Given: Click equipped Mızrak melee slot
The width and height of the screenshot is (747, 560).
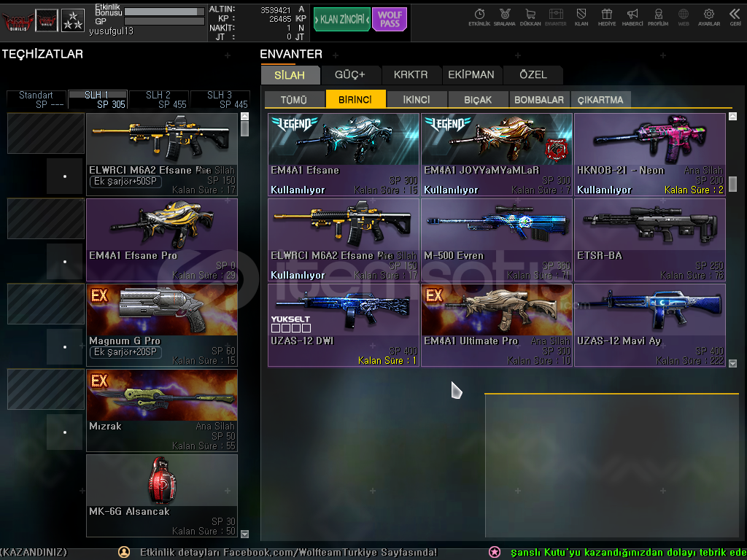Looking at the screenshot, I should [x=162, y=411].
